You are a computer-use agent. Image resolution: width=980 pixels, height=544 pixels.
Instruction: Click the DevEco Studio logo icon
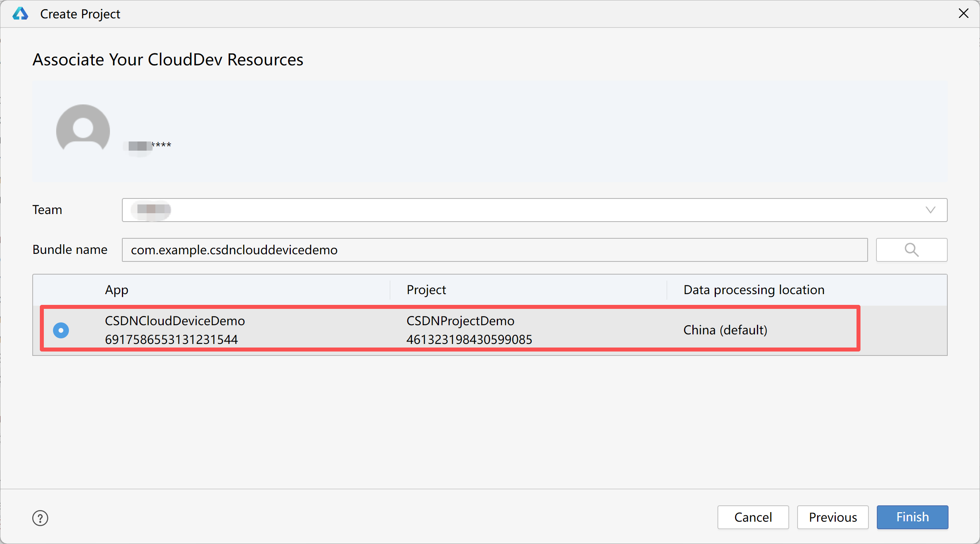click(x=20, y=14)
